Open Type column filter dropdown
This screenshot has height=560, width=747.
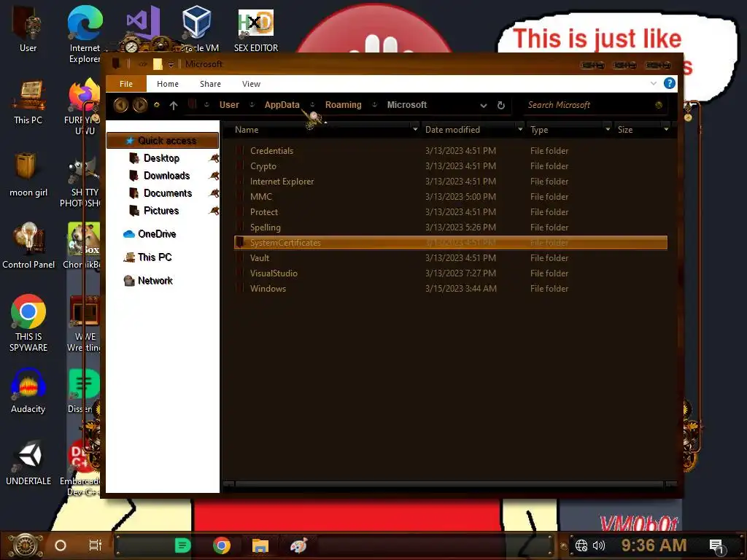608,130
